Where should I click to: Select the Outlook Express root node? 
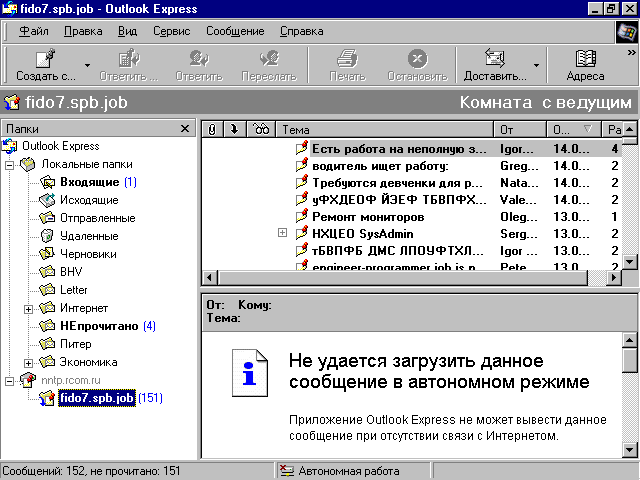coord(60,146)
